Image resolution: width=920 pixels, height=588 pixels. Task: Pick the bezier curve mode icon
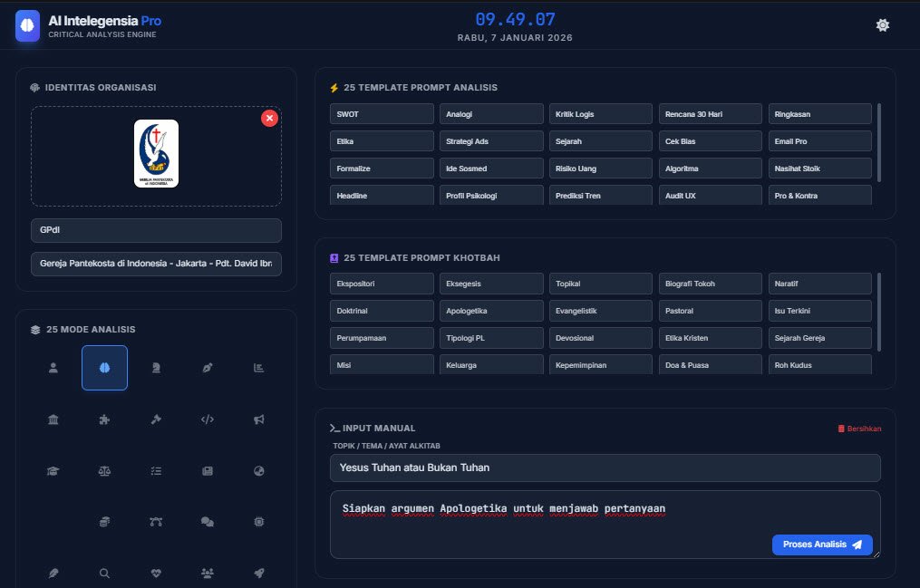click(x=156, y=522)
